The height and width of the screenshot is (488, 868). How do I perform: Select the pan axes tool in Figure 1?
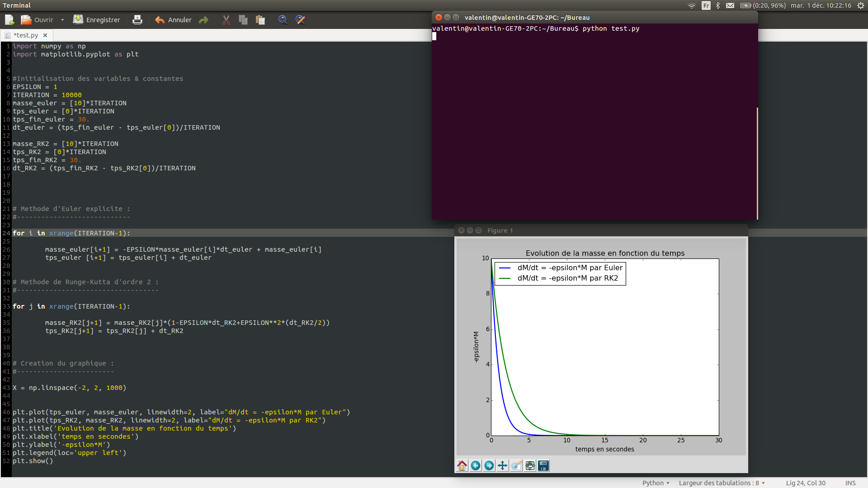coord(503,466)
